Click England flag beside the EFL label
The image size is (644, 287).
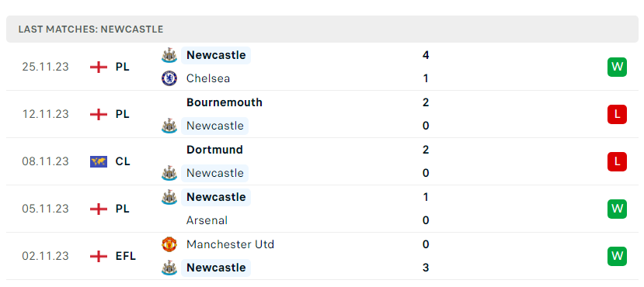tap(99, 256)
